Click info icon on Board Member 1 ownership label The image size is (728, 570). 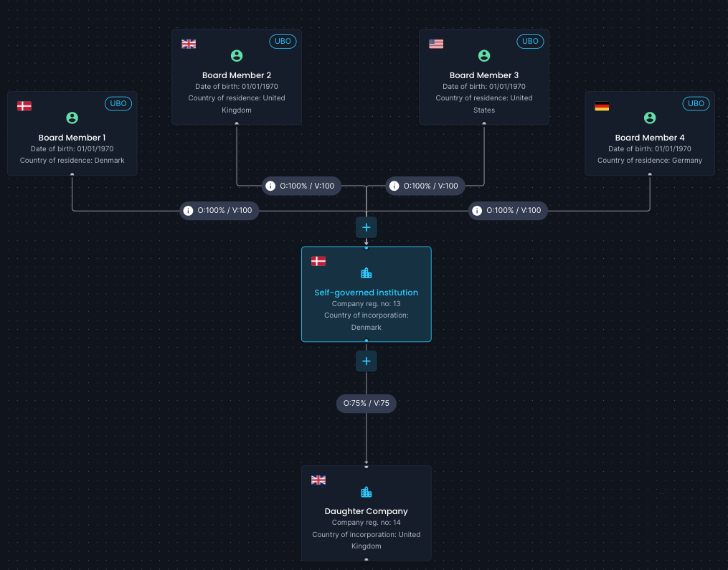coord(188,211)
